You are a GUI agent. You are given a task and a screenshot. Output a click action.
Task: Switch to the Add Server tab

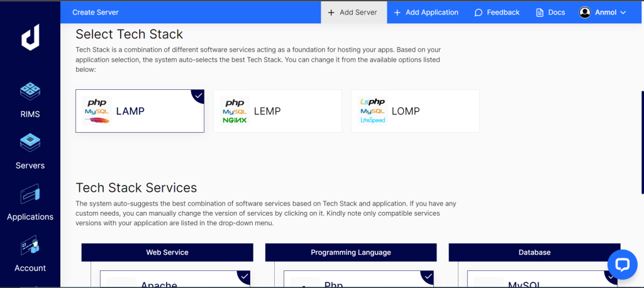(x=353, y=12)
